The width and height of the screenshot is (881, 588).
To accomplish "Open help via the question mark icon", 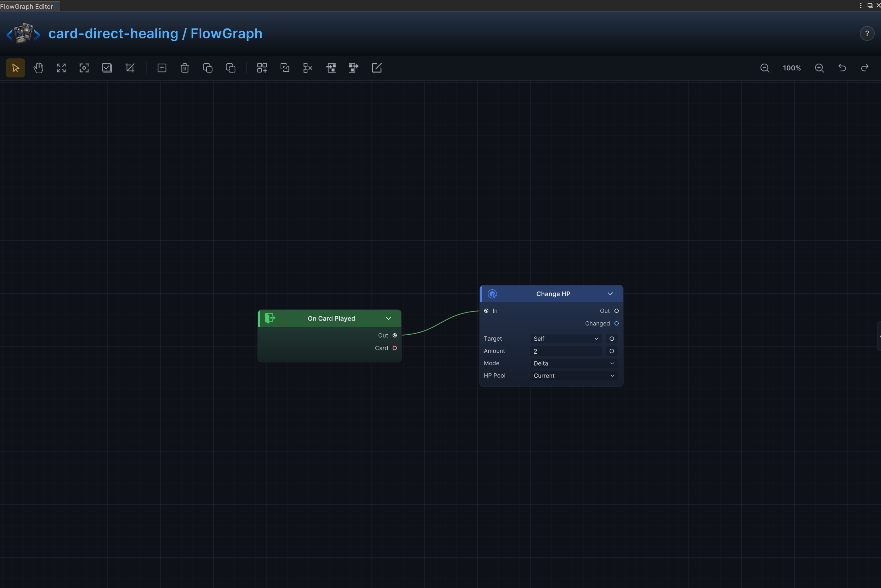I will coord(867,34).
